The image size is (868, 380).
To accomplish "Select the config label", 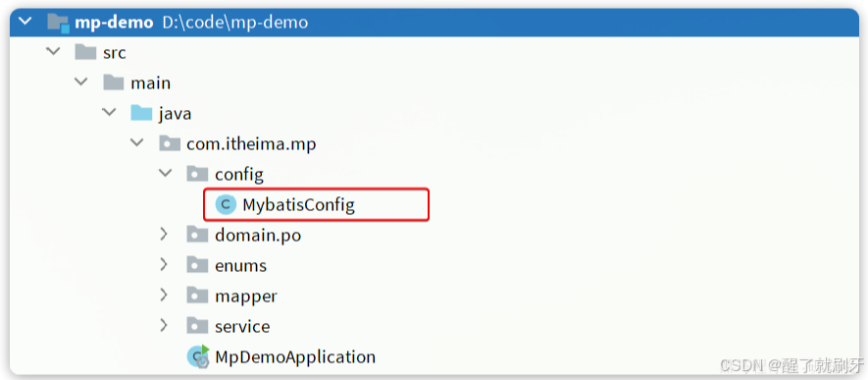I will click(x=239, y=175).
